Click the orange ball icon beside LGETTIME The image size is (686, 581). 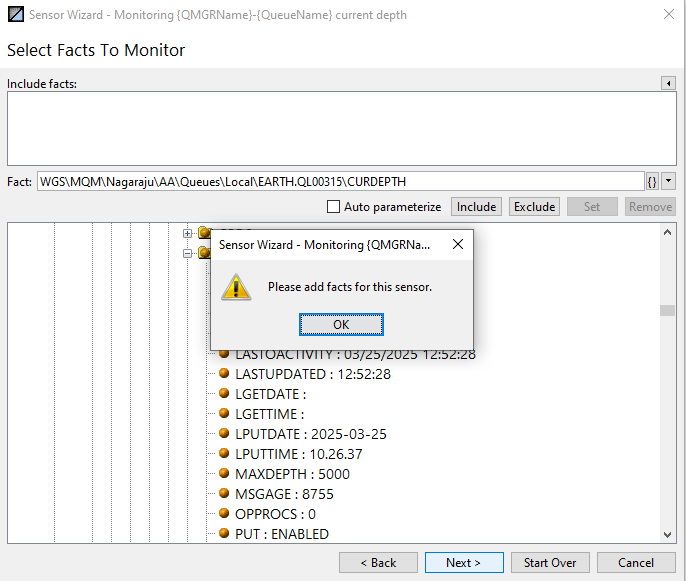(x=224, y=413)
